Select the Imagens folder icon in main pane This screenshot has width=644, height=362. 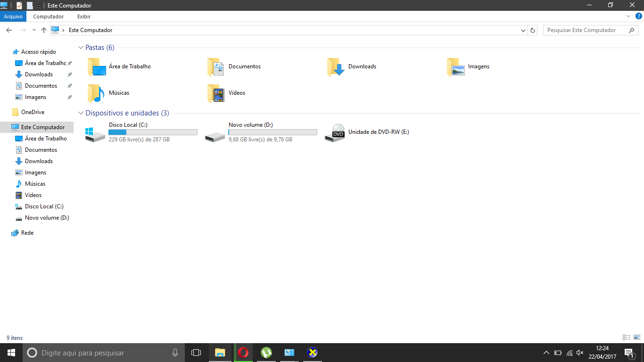456,67
